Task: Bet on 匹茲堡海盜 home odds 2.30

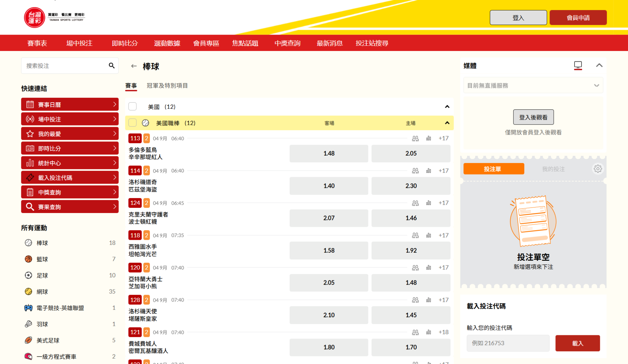Action: pyautogui.click(x=411, y=186)
